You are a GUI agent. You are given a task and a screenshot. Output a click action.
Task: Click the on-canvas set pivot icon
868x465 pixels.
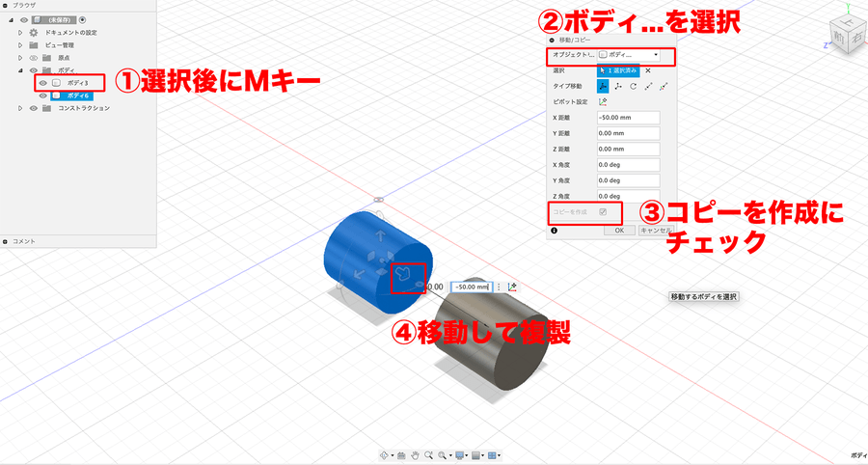(x=512, y=287)
